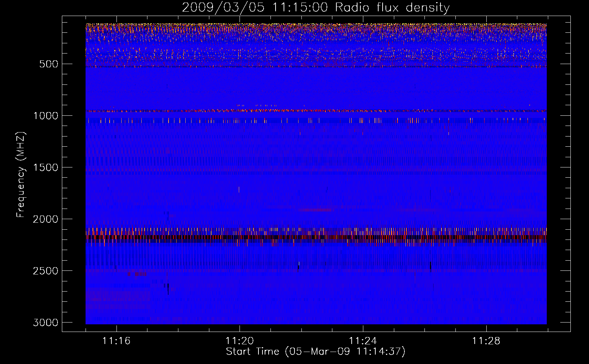
Task: Click the 11:16 time tick label
Action: 116,341
